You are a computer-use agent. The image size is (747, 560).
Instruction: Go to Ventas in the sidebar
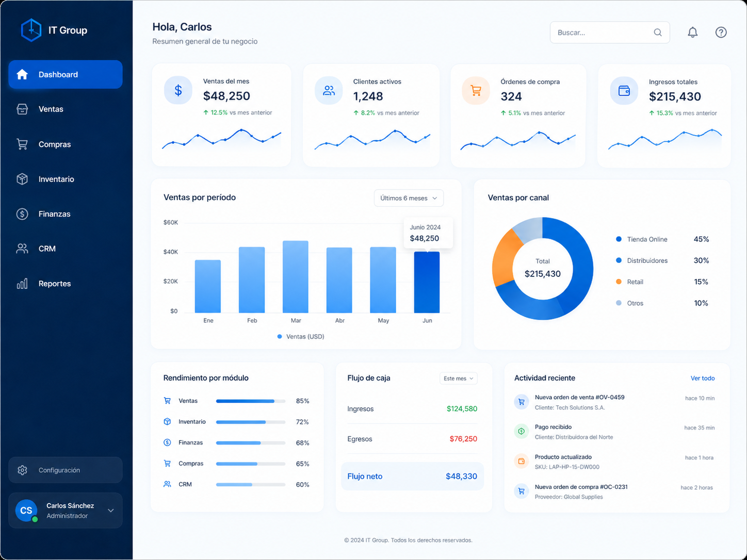[x=66, y=109]
